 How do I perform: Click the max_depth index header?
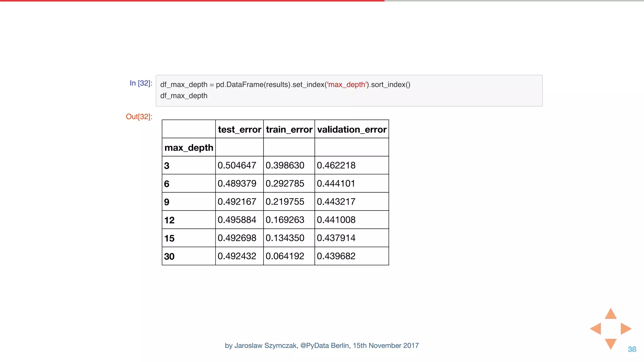(x=189, y=147)
